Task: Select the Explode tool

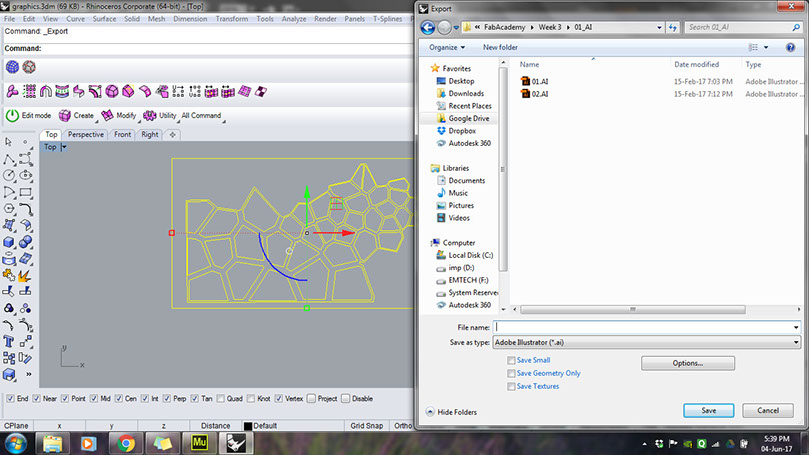Action: pyautogui.click(x=25, y=275)
